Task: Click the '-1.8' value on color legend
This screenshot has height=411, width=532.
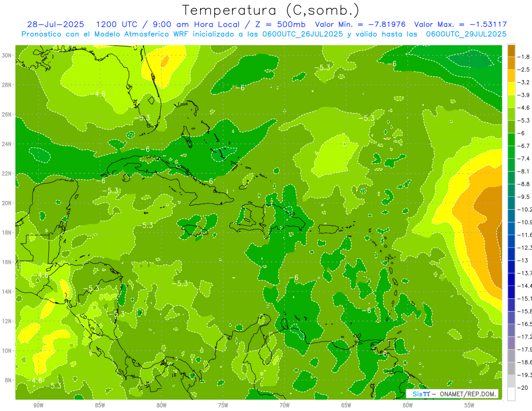Action: [524, 57]
